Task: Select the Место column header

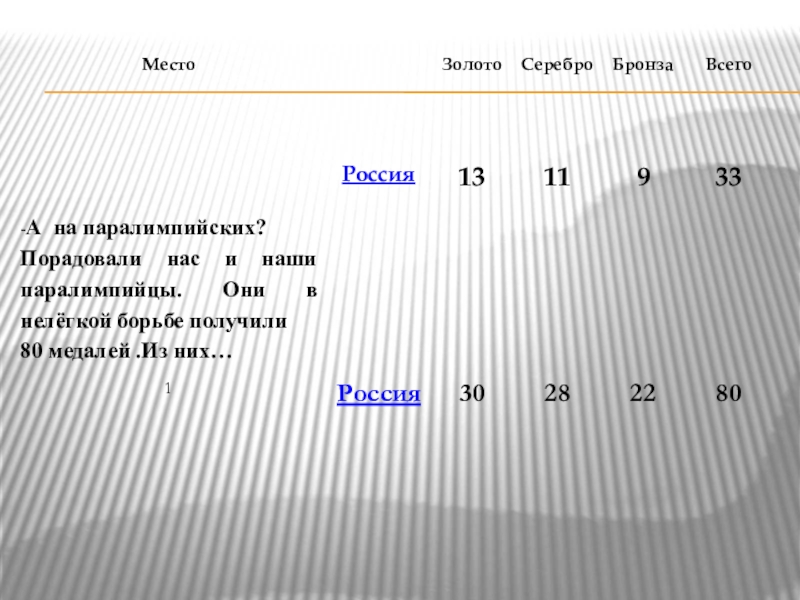Action: click(168, 64)
